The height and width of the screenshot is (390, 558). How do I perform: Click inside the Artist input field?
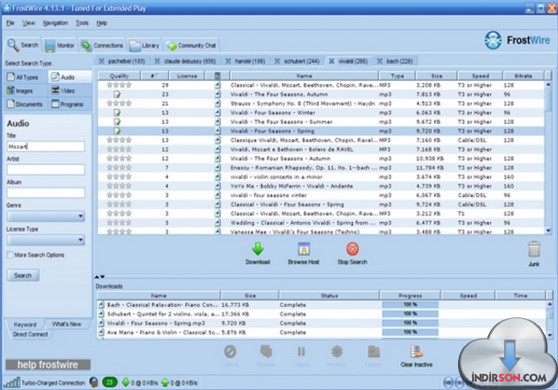[x=46, y=169]
